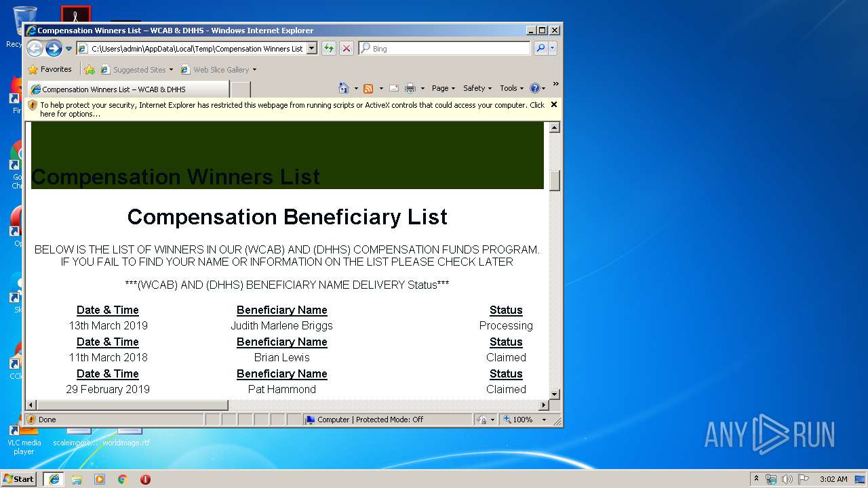The image size is (868, 488).
Task: Click the name Pat Hammond
Action: [x=281, y=389]
